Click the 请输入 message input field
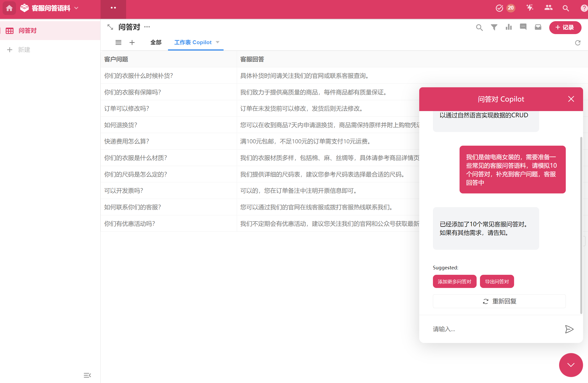588x383 pixels. 491,329
